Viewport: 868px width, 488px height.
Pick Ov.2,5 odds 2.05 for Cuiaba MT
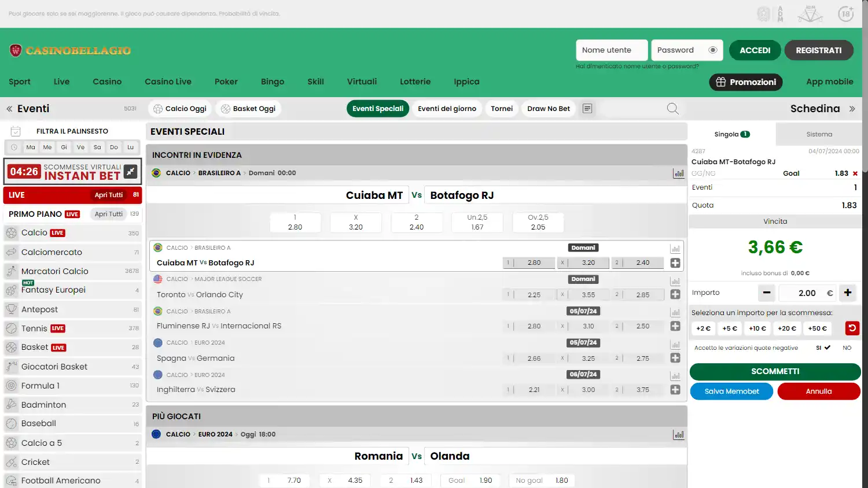(x=538, y=223)
